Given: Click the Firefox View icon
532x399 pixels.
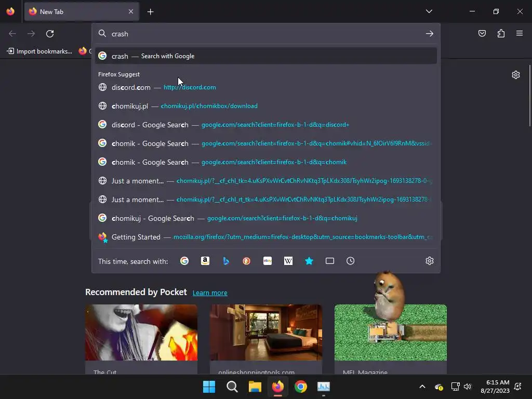Looking at the screenshot, I should 10,11.
